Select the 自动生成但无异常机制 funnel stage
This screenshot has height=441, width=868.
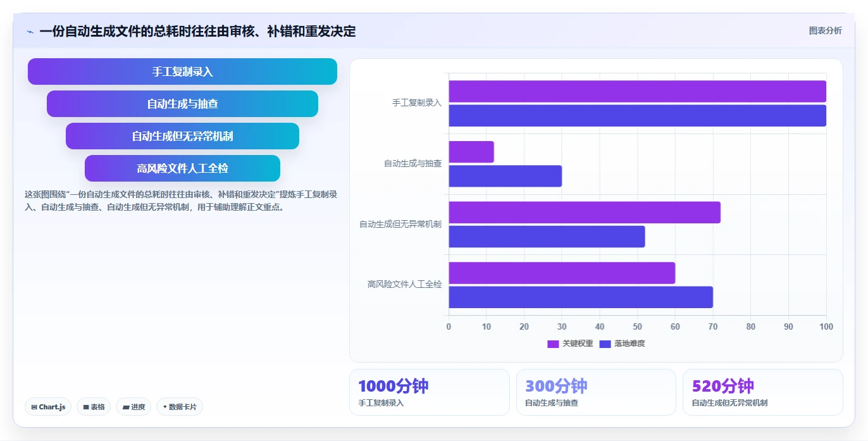(182, 136)
